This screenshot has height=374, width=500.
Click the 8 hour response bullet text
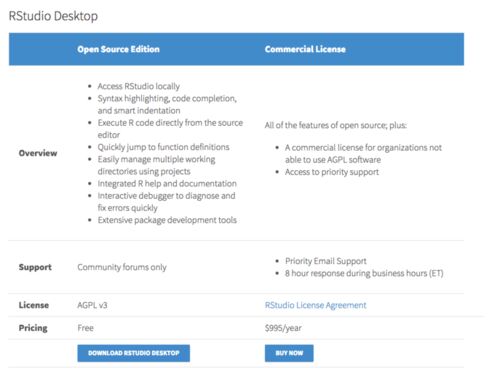click(364, 273)
